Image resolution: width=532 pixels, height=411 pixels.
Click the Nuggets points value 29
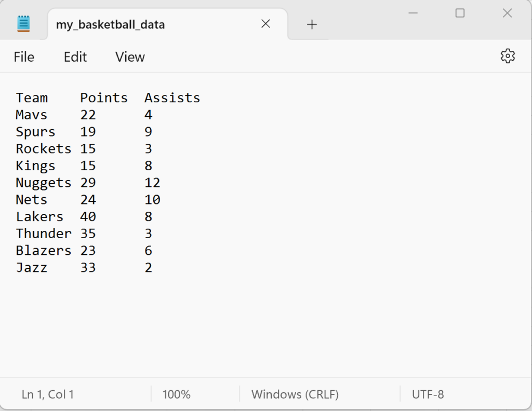pos(88,183)
